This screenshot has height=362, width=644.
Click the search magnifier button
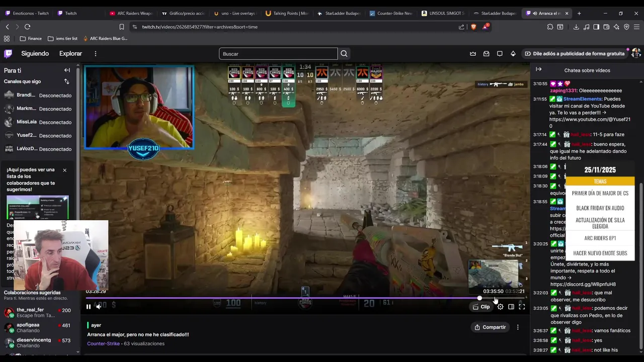(x=344, y=54)
